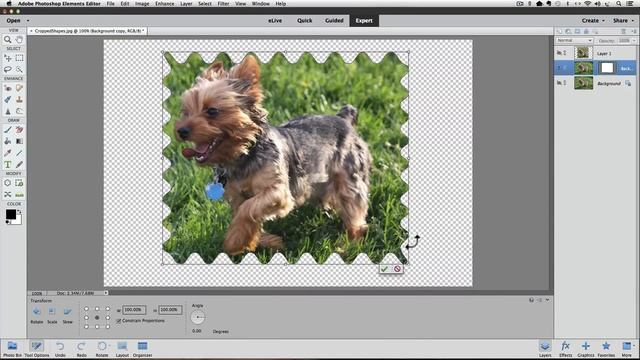
Task: Expand the Share dropdown
Action: (x=623, y=20)
